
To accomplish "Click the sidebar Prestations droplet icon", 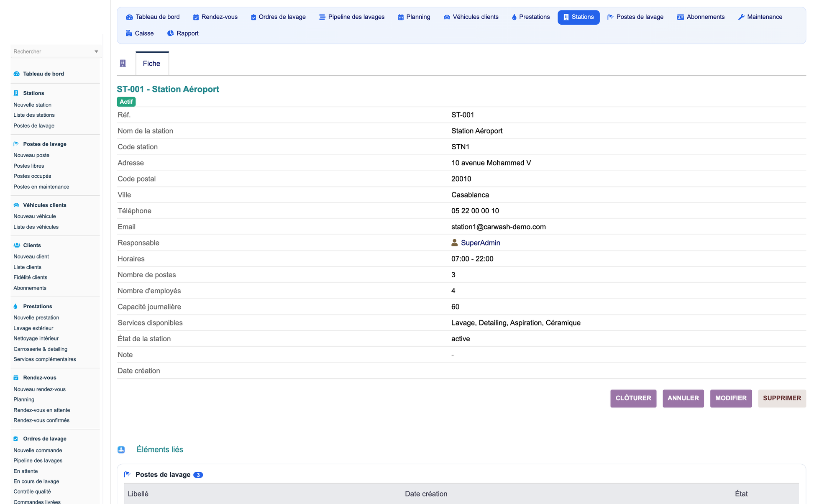I will tap(15, 306).
